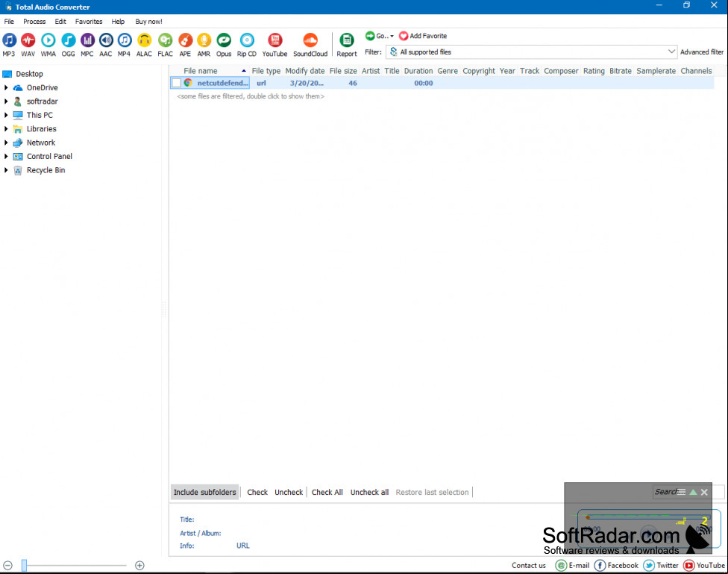
Task: Sort by the Modify date column header
Action: click(304, 71)
